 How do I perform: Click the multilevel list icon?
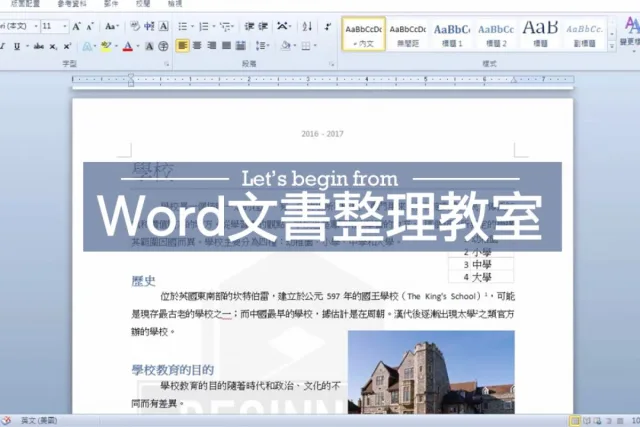coord(224,27)
